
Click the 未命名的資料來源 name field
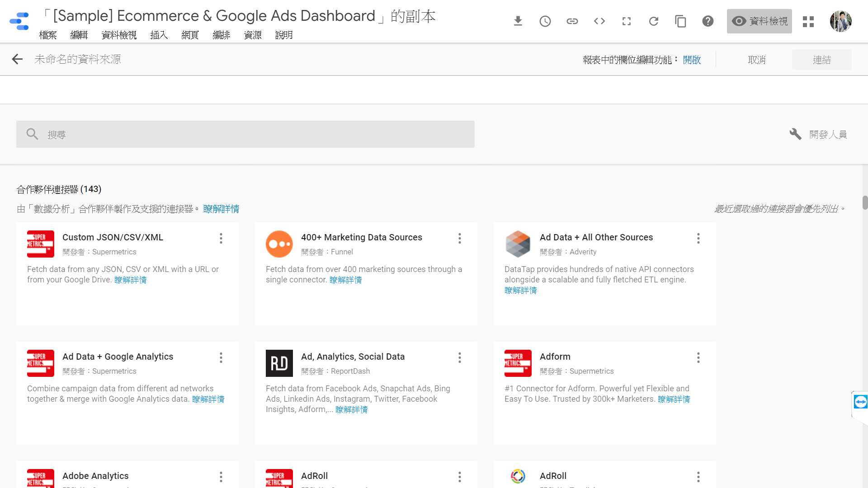tap(78, 59)
